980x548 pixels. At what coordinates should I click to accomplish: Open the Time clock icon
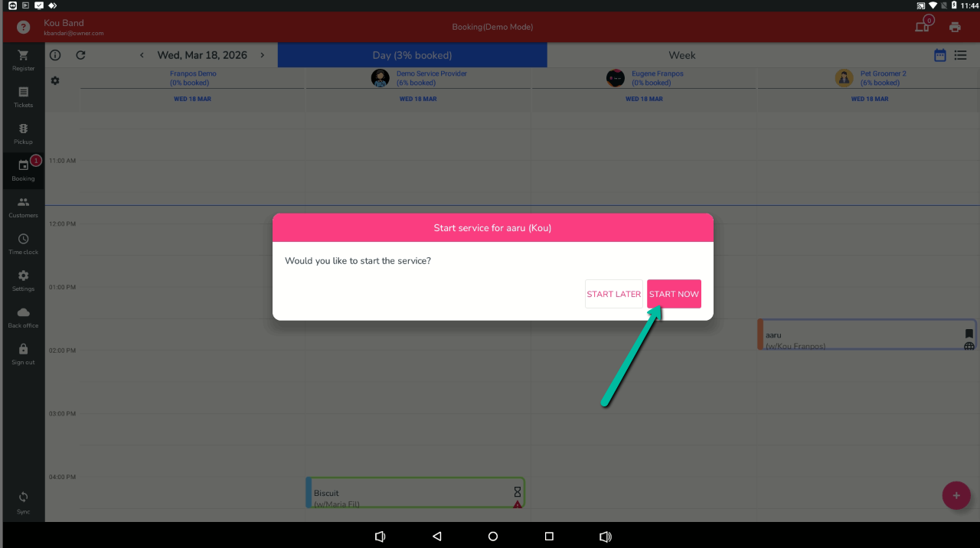point(23,240)
